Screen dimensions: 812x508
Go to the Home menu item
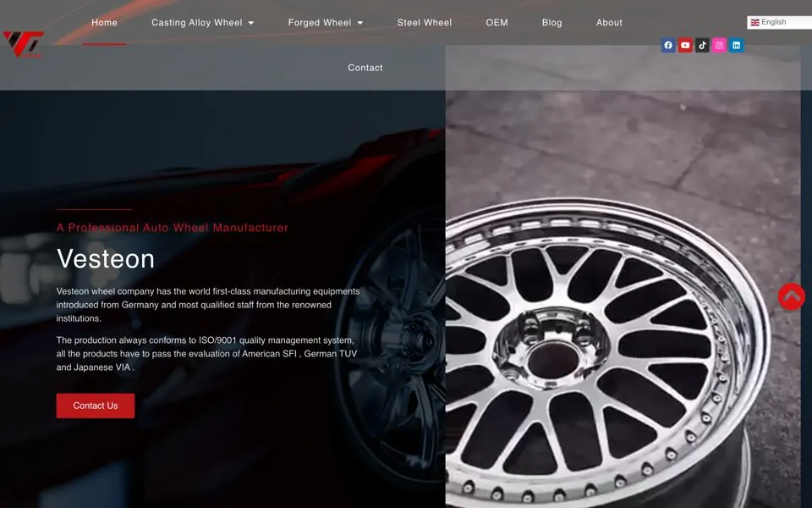point(104,23)
